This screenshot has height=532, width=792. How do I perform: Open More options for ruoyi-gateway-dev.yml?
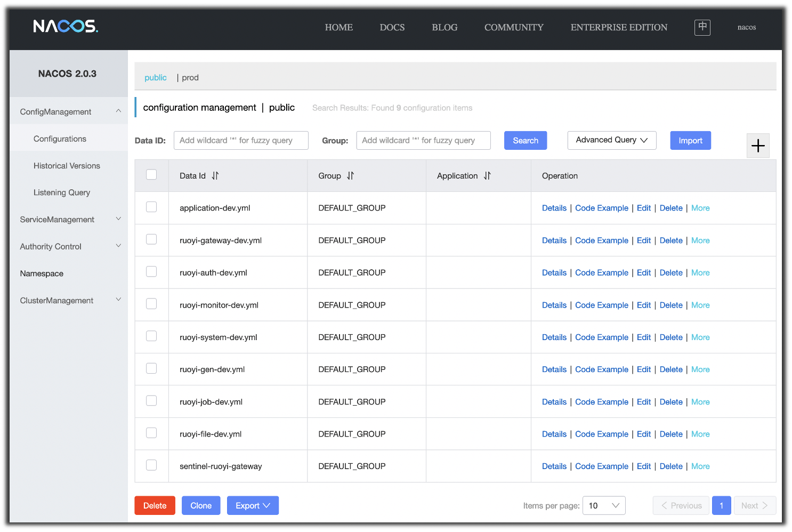point(700,240)
